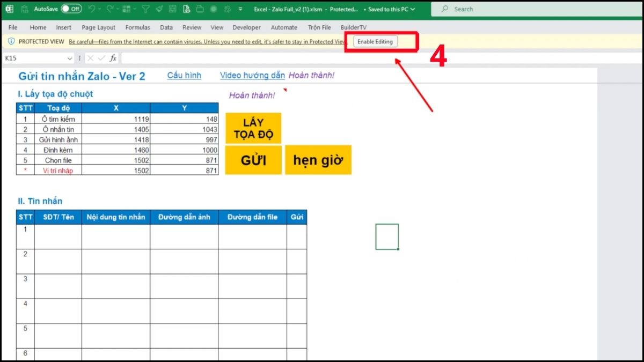
Task: Click the round record icon in quick access
Action: click(x=213, y=9)
